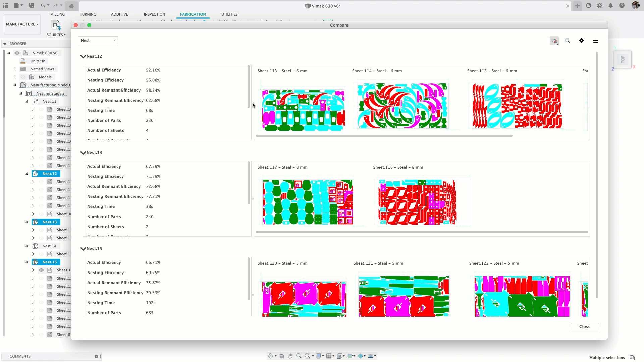Click the home icon tab
The height and width of the screenshot is (362, 644).
click(71, 6)
